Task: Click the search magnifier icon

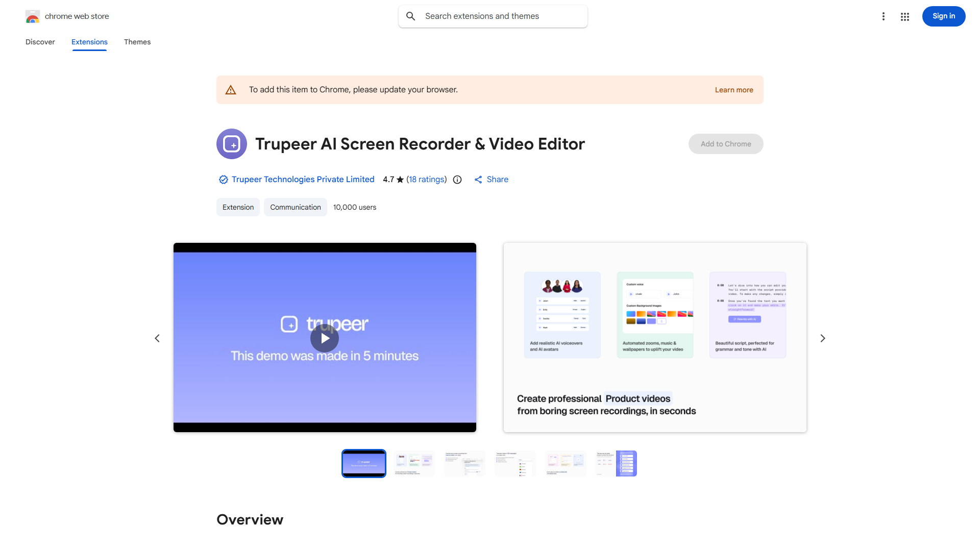Action: pos(410,16)
